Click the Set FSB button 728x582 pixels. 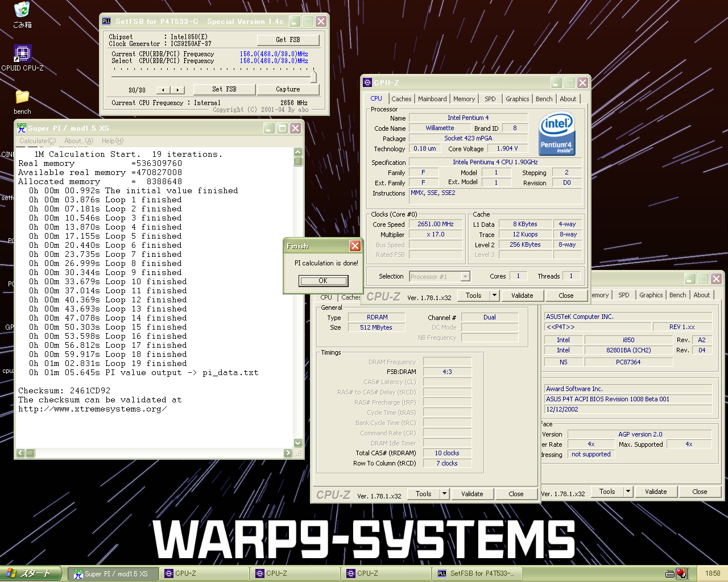(224, 89)
